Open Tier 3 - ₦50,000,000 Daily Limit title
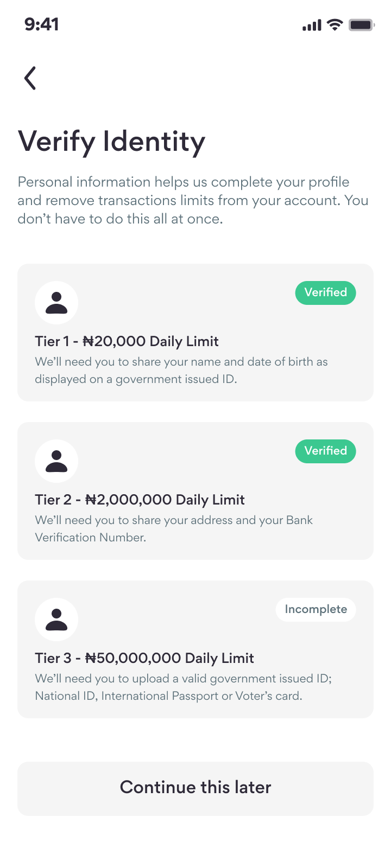 pos(144,658)
